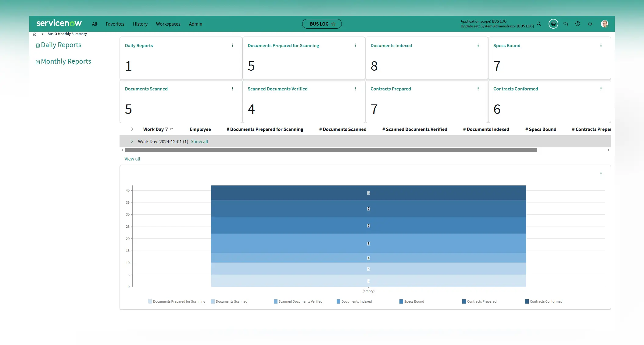The height and width of the screenshot is (345, 644).
Task: Open the chat conversations icon
Action: [566, 24]
